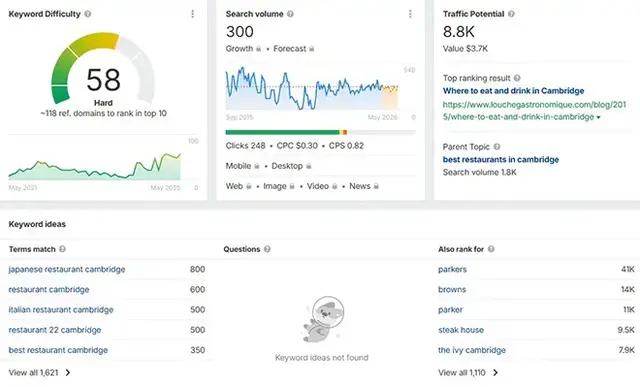
Task: Expand the top ranking URL dropdown arrow
Action: (598, 118)
